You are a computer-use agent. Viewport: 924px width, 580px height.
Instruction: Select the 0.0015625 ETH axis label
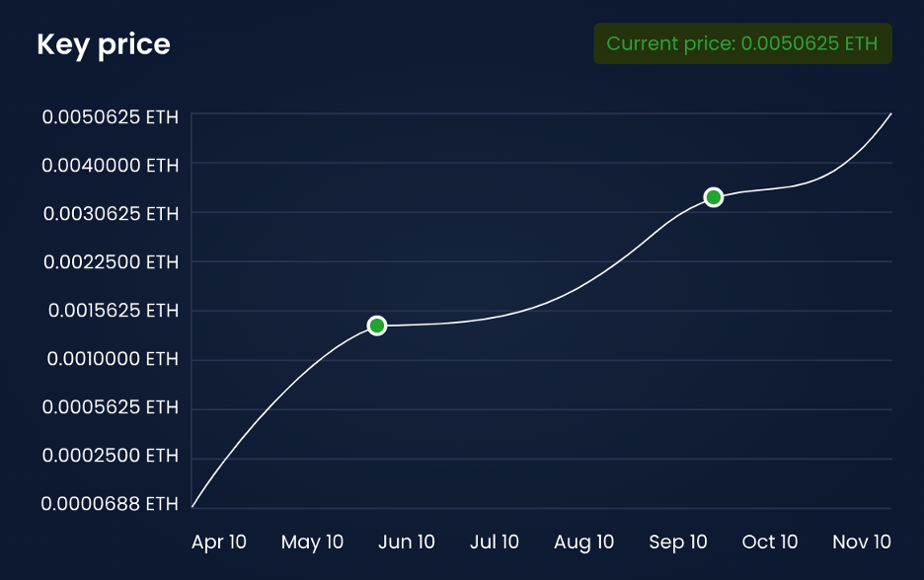pyautogui.click(x=114, y=311)
